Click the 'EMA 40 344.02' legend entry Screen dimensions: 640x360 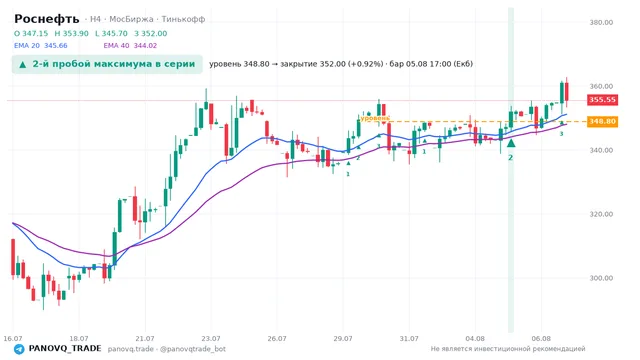click(130, 45)
